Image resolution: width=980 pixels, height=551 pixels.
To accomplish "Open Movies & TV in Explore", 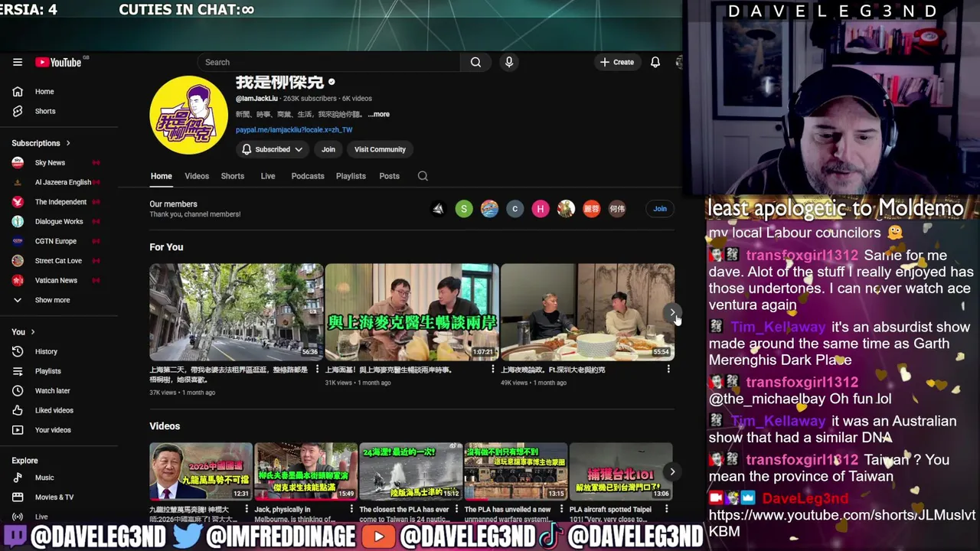I will (x=54, y=497).
